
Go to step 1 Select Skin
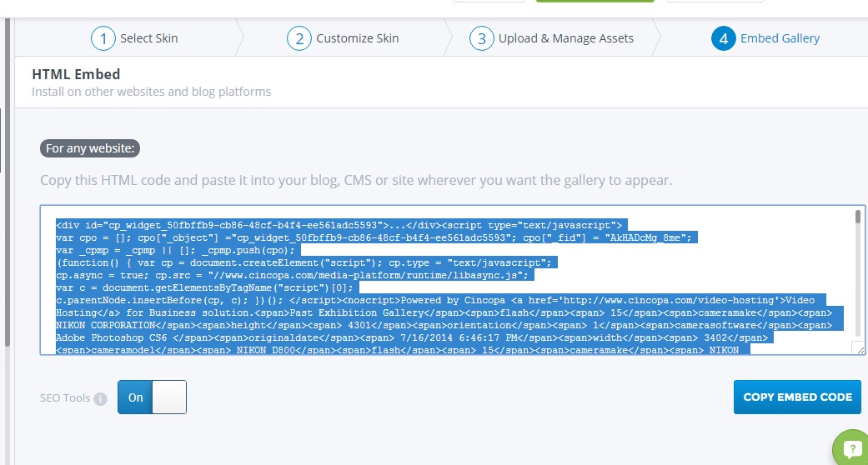pos(134,38)
